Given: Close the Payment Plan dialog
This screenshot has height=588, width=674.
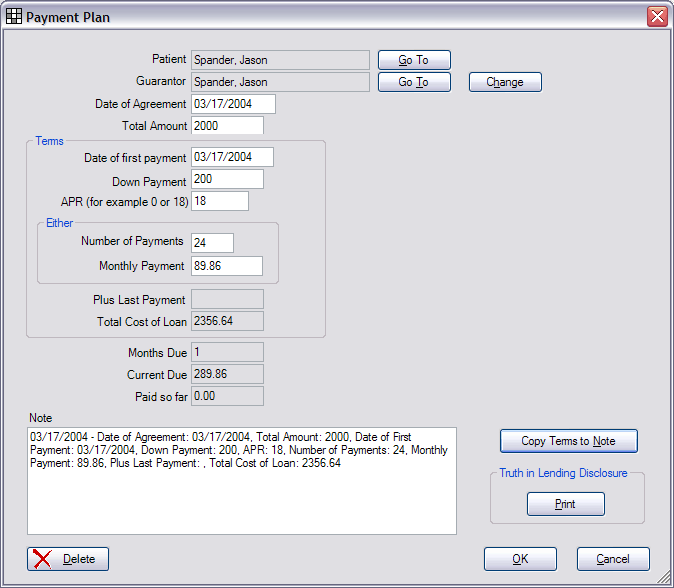Looking at the screenshot, I should (x=656, y=17).
